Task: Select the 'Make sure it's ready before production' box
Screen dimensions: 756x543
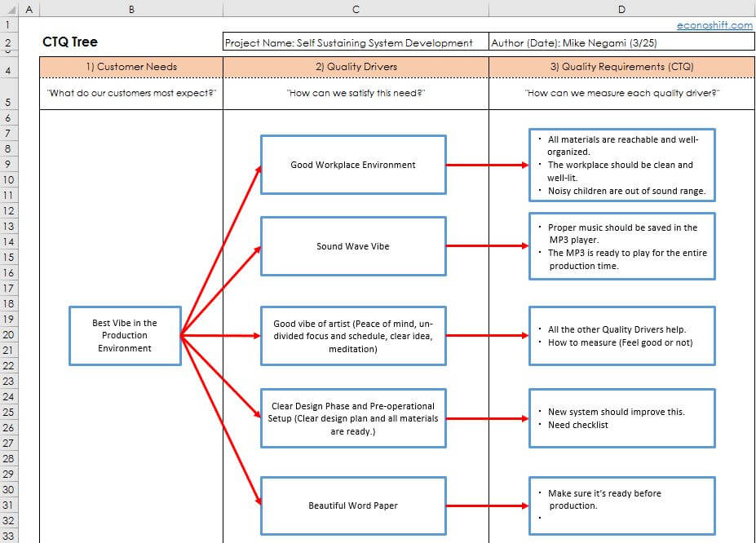Action: [622, 505]
